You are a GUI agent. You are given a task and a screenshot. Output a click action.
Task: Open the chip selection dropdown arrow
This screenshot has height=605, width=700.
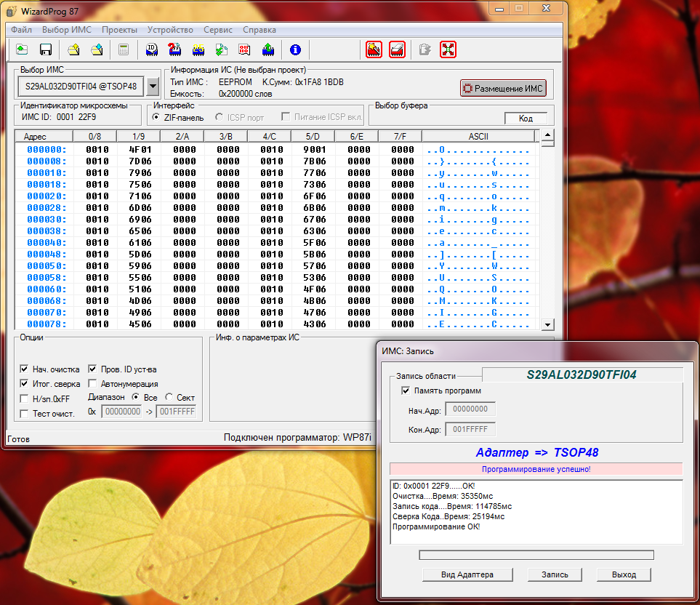[x=153, y=86]
